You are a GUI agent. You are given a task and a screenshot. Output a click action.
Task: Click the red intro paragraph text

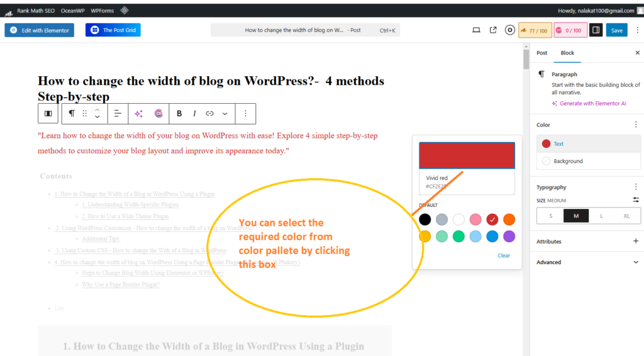pyautogui.click(x=208, y=143)
